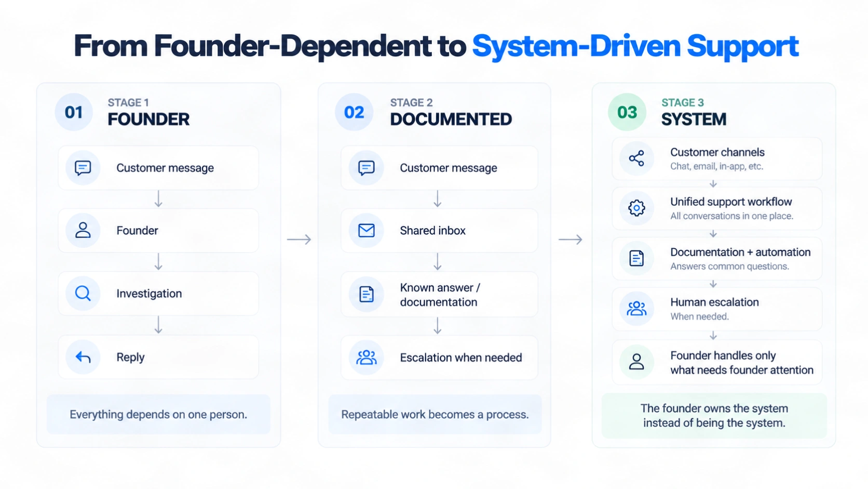Click the magnifying glass Investigation icon

83,294
